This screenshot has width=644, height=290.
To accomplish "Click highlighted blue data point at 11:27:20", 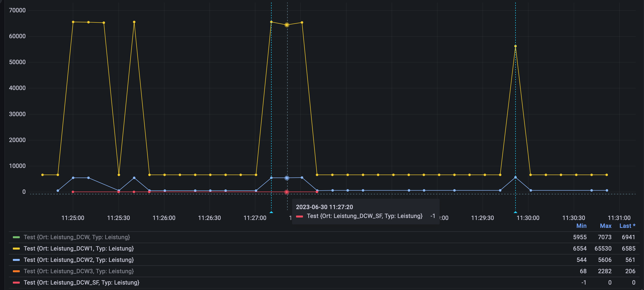I will point(287,178).
